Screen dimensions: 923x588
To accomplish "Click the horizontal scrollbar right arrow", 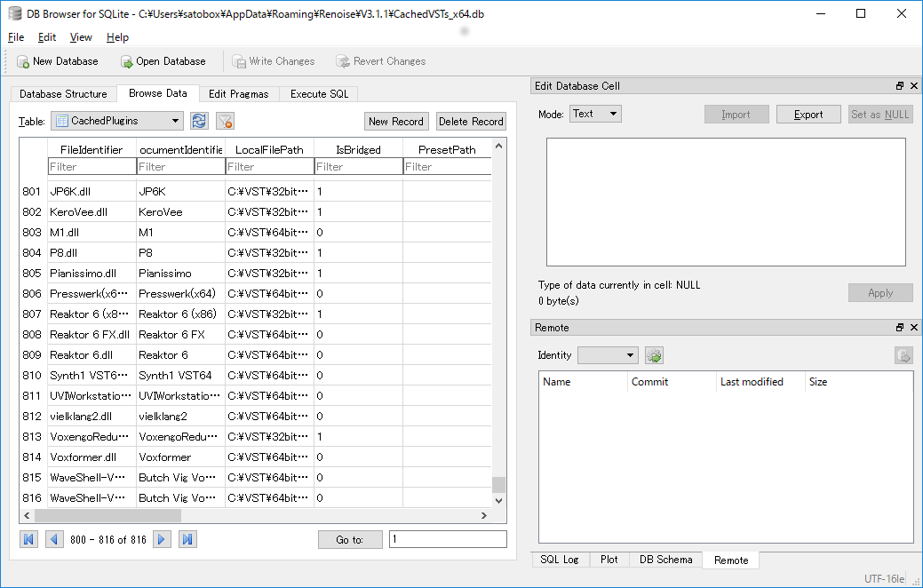I will [484, 515].
